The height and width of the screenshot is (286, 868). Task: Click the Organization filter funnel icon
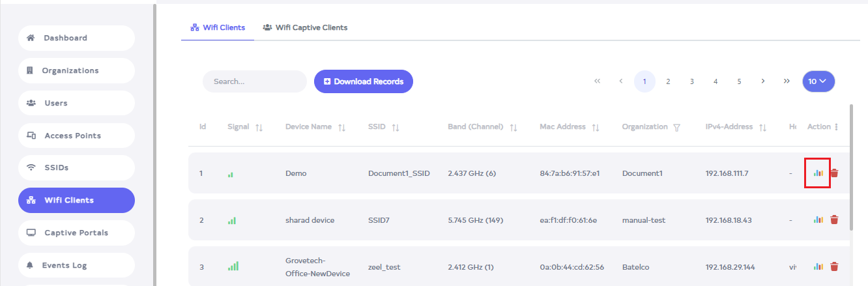pyautogui.click(x=677, y=128)
